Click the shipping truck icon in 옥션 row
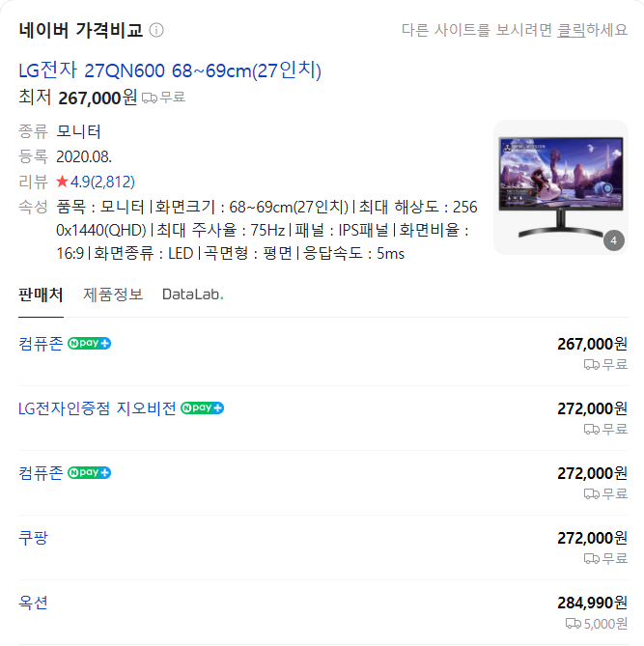The image size is (644, 646). click(x=574, y=624)
